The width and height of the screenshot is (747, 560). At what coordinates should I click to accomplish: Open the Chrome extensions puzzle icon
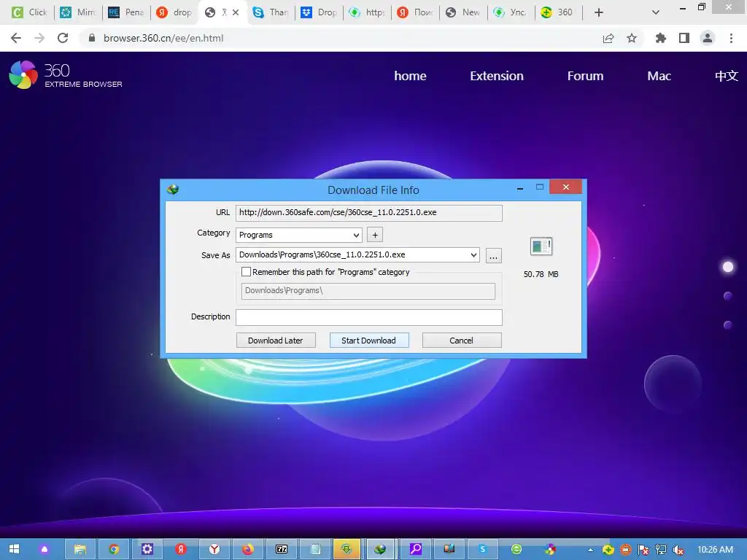(661, 38)
